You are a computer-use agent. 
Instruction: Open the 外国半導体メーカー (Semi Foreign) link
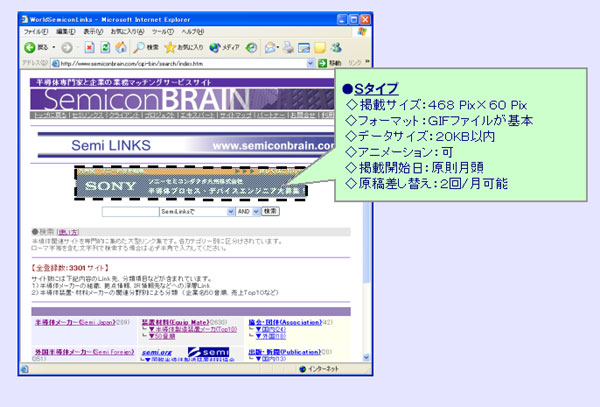[x=84, y=352]
